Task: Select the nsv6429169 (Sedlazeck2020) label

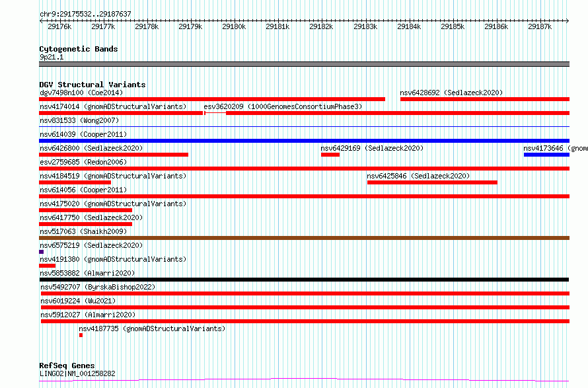Action: pos(372,148)
